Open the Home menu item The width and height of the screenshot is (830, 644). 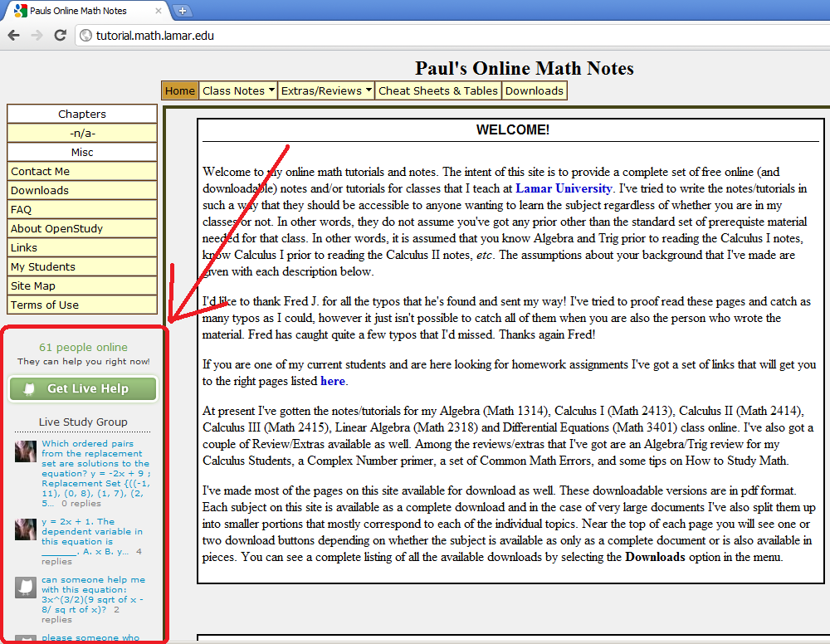click(180, 90)
